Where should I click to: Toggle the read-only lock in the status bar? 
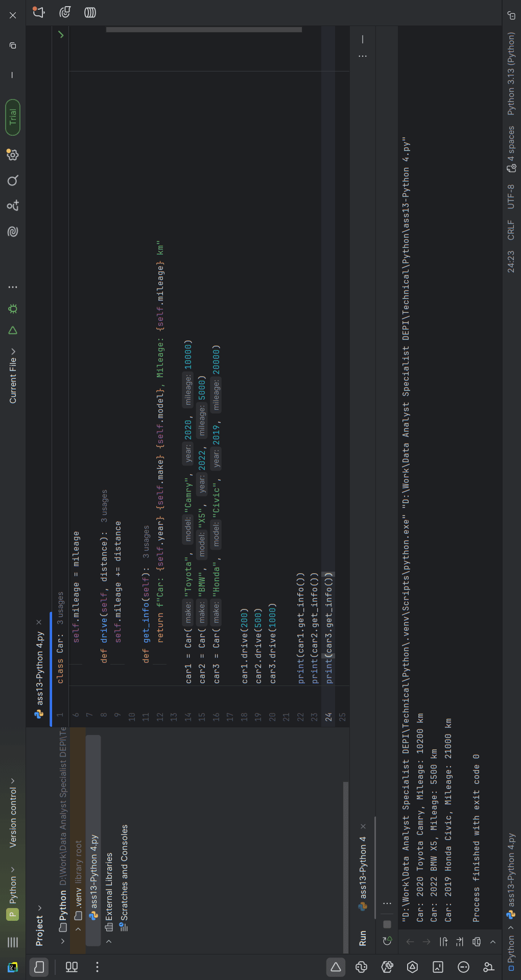click(x=511, y=15)
